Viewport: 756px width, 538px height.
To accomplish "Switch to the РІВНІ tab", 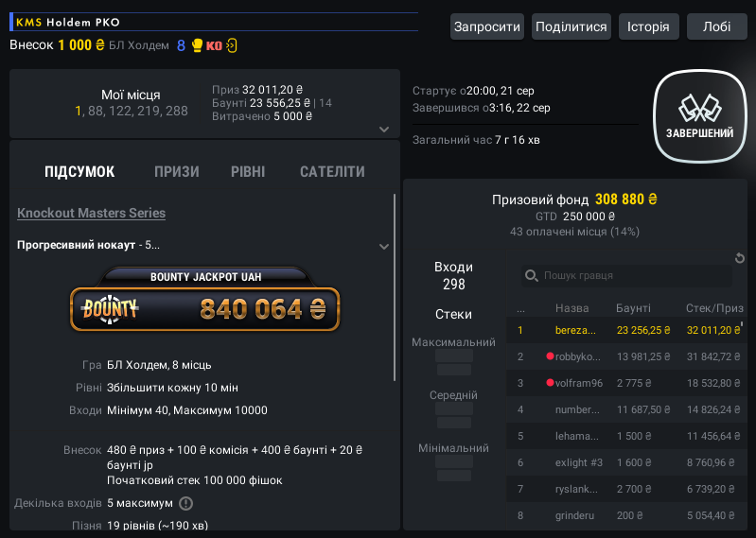I will [x=248, y=171].
